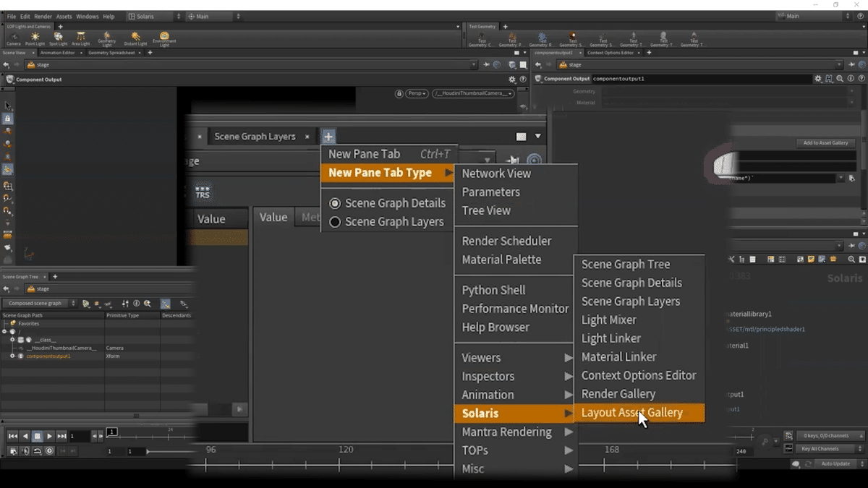Switch to the Geometry Spreadsheet tab
The height and width of the screenshot is (488, 868).
click(111, 52)
